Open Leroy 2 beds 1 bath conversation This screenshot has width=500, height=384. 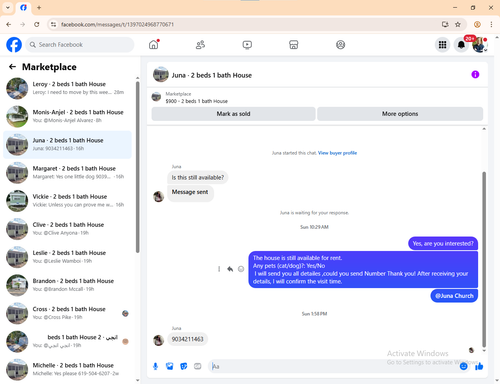point(67,88)
